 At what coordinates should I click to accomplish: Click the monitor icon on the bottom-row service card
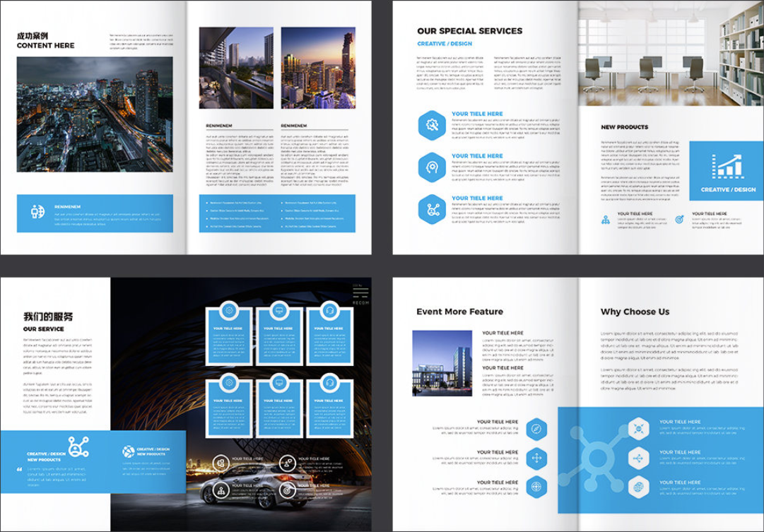click(x=279, y=382)
